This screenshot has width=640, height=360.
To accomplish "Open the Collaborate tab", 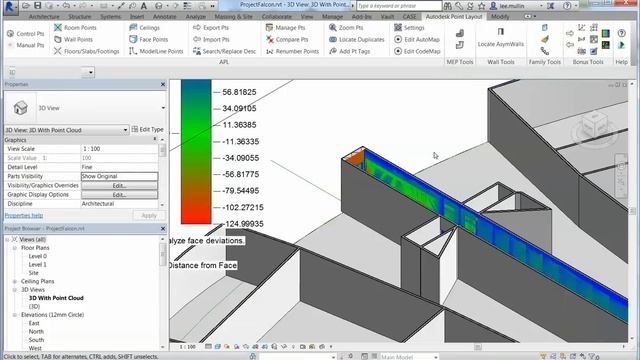I will point(277,17).
